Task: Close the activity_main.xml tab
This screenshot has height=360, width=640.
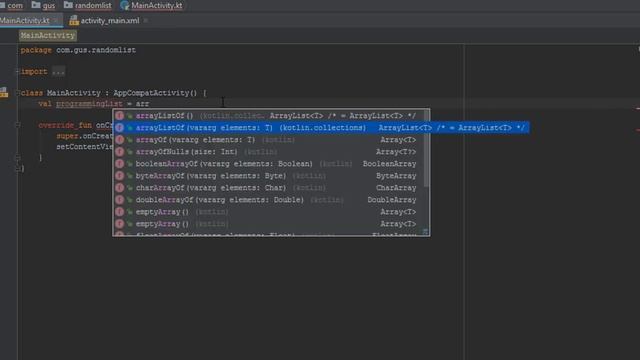Action: coord(146,20)
